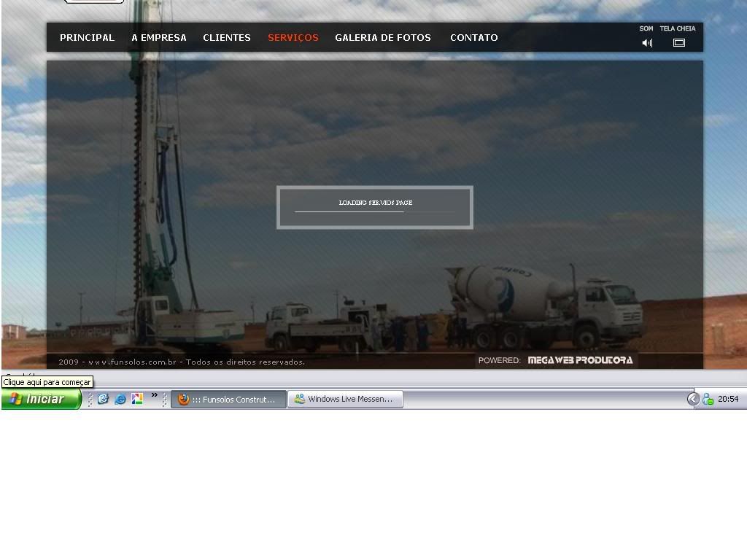The width and height of the screenshot is (747, 560).
Task: Open the Windows Live Messenger taskbar window
Action: (345, 399)
